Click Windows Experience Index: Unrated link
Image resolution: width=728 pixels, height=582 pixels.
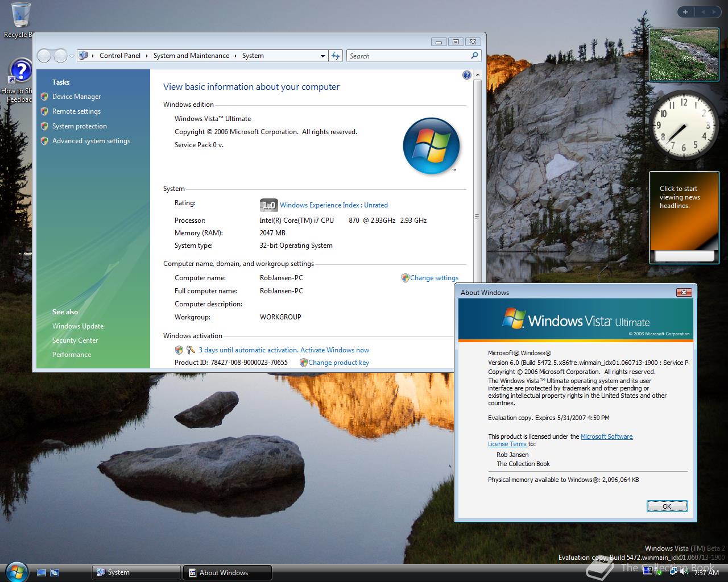click(334, 205)
